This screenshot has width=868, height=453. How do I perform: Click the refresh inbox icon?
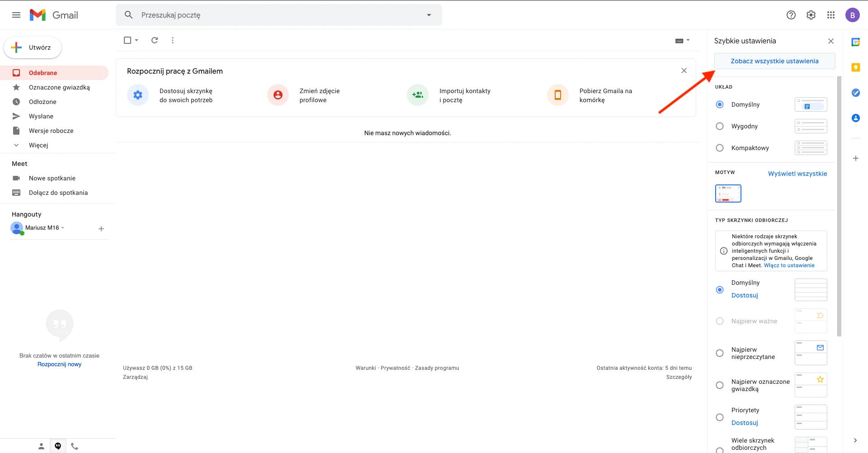point(155,40)
